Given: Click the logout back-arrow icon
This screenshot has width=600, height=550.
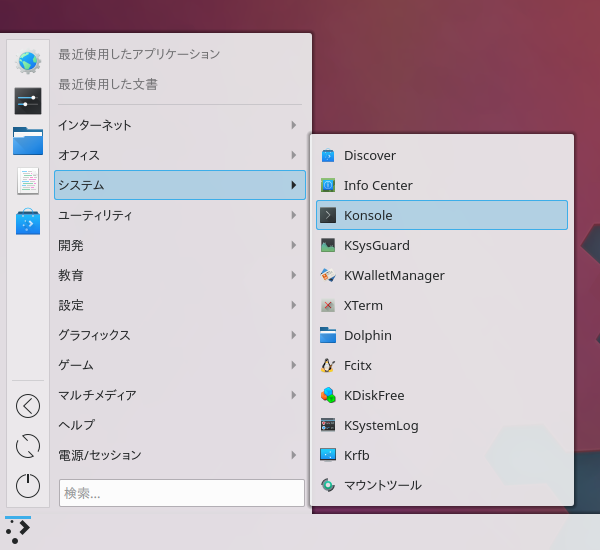Looking at the screenshot, I should point(28,406).
